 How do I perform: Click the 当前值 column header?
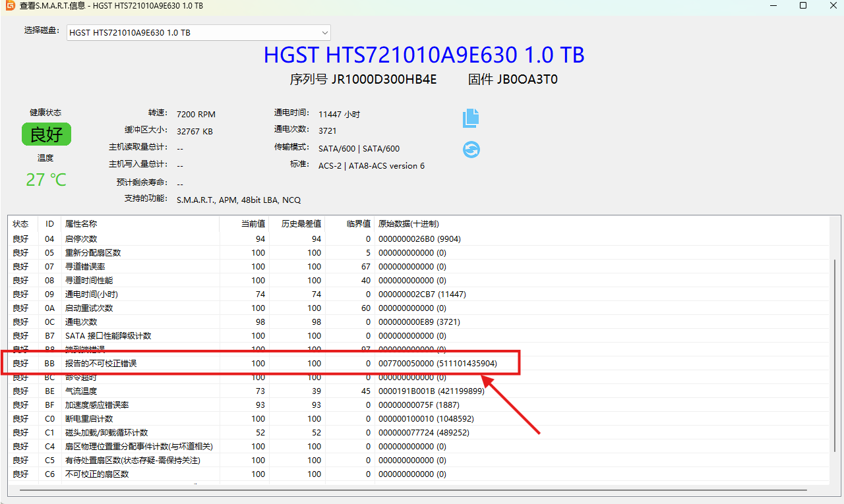pos(244,224)
